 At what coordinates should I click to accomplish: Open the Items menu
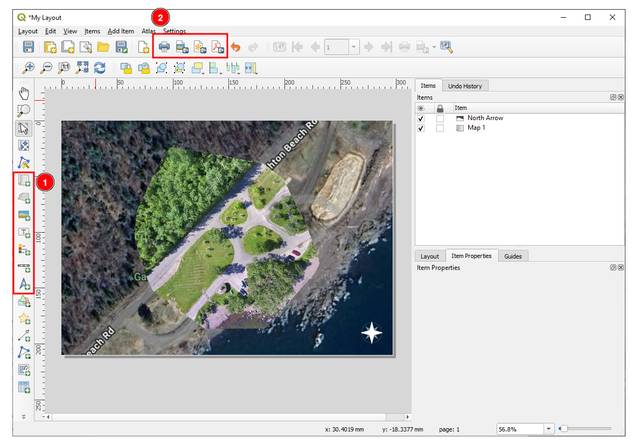pyautogui.click(x=92, y=31)
